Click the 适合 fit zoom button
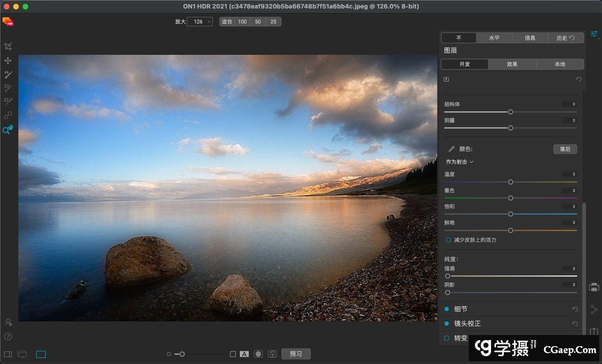The image size is (602, 364). tap(226, 22)
